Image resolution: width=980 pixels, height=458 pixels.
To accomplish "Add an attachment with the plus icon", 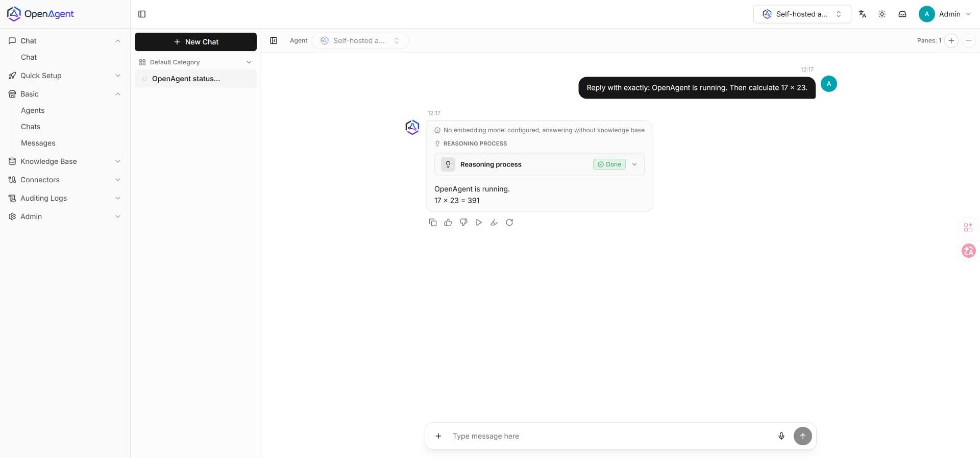I will (x=438, y=436).
